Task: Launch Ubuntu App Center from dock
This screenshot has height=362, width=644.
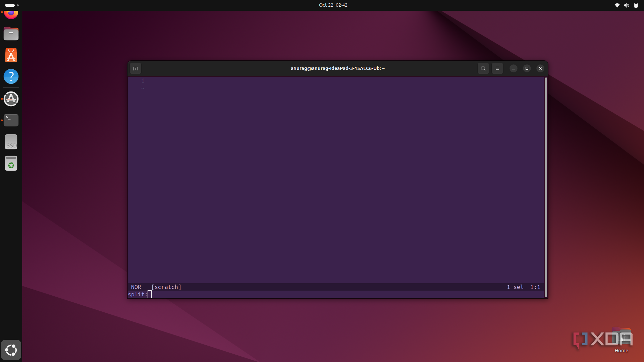Action: (x=11, y=55)
